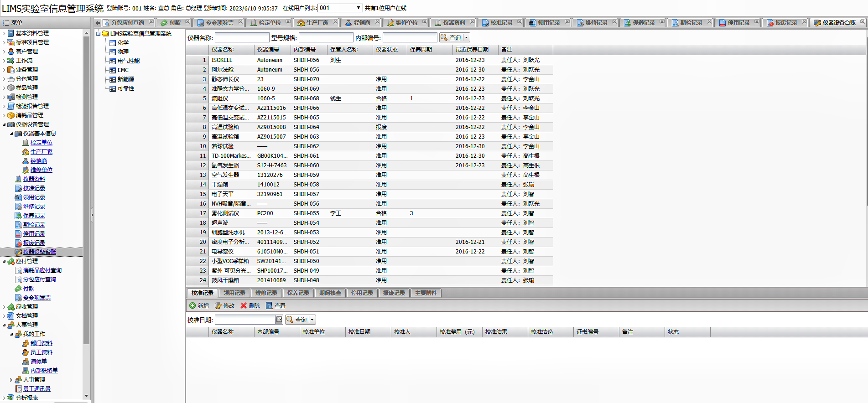The image size is (868, 403).
Task: Collapse the LIMS实验室信息管理系统 tree root
Action: [98, 34]
